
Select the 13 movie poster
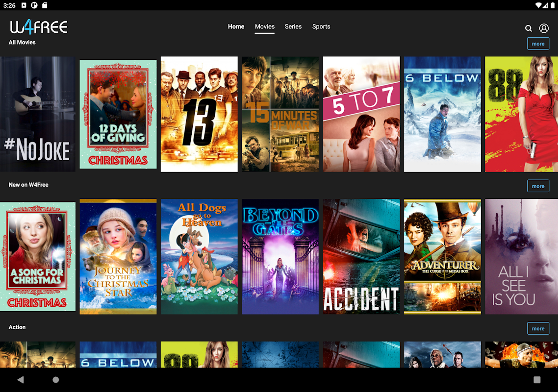(199, 114)
